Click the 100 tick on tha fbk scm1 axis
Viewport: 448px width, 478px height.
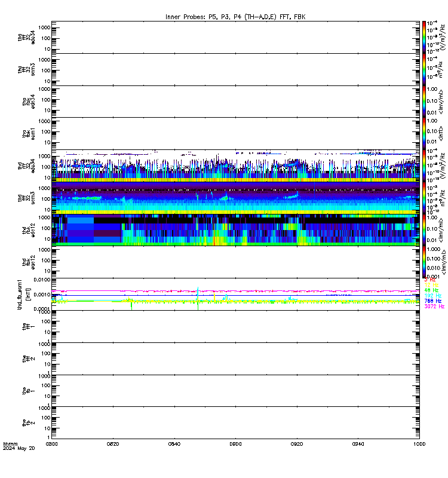pos(46,132)
